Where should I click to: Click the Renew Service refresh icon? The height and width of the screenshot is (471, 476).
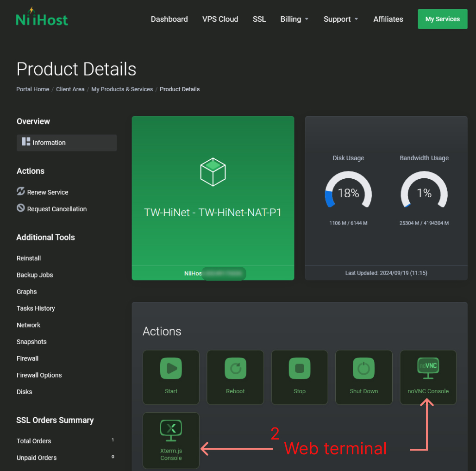[21, 191]
